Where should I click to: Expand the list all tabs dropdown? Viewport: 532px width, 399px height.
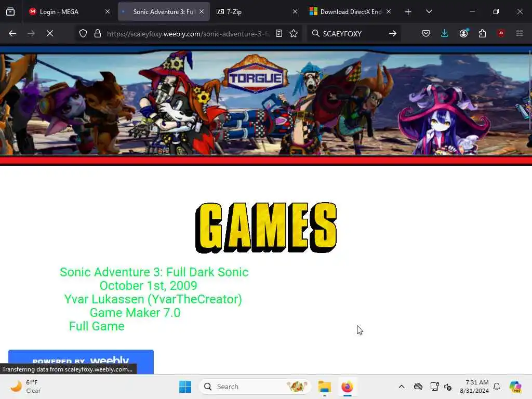(x=429, y=12)
